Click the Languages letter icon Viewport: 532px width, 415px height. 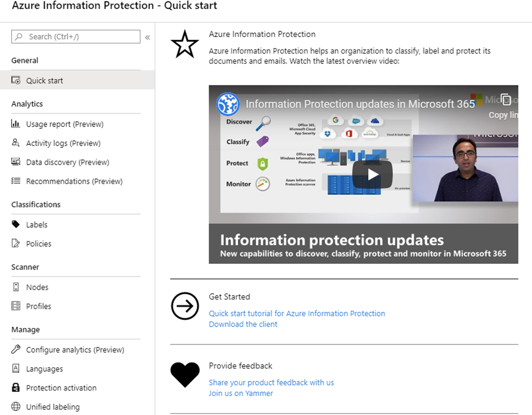click(x=16, y=368)
